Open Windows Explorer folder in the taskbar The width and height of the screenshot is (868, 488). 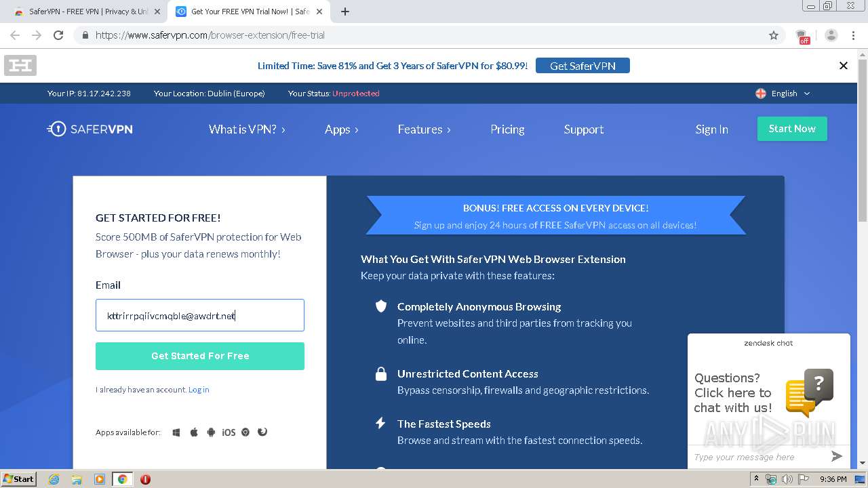tap(77, 479)
